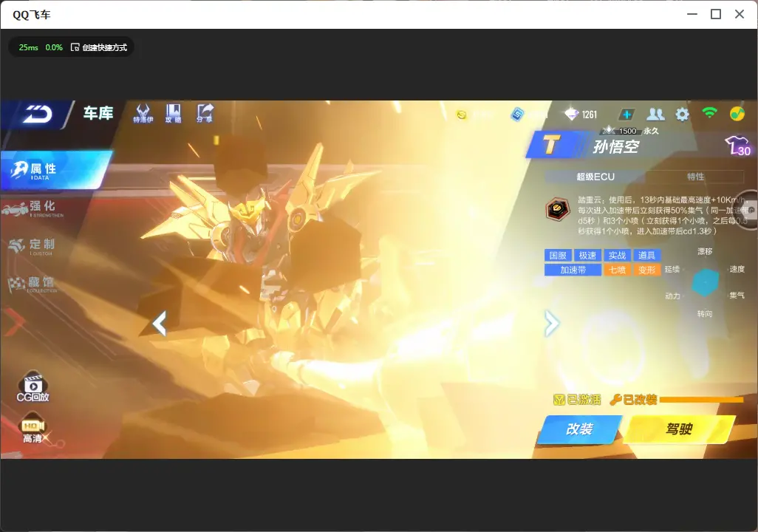Screen dimensions: 758x532
Task: Click the 速度 stat label
Action: click(x=737, y=269)
